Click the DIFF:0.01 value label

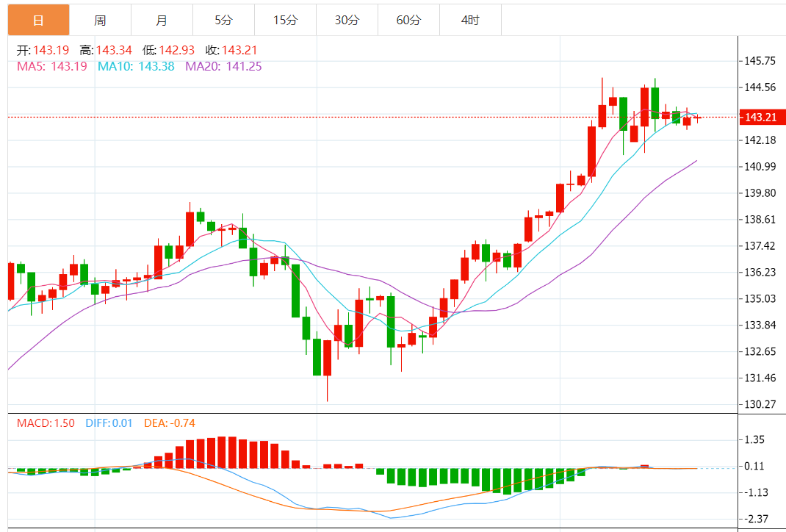[109, 423]
